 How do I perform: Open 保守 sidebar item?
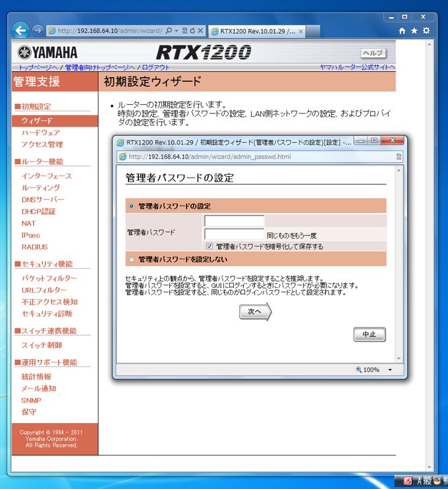pyautogui.click(x=29, y=412)
